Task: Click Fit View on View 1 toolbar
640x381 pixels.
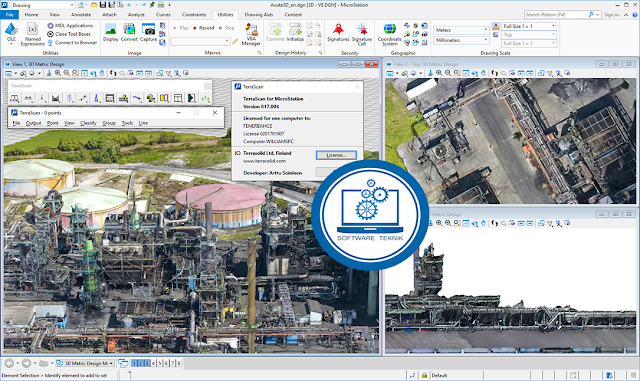Action: 84,73
